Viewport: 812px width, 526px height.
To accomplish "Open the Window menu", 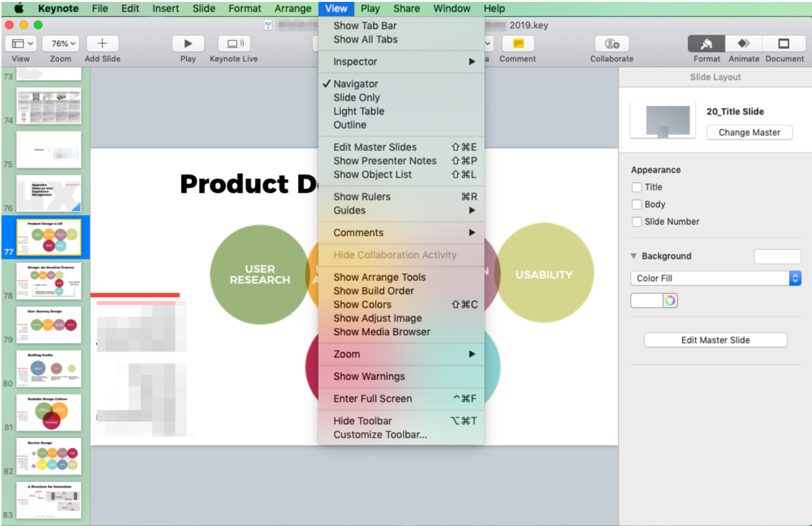I will click(x=452, y=8).
